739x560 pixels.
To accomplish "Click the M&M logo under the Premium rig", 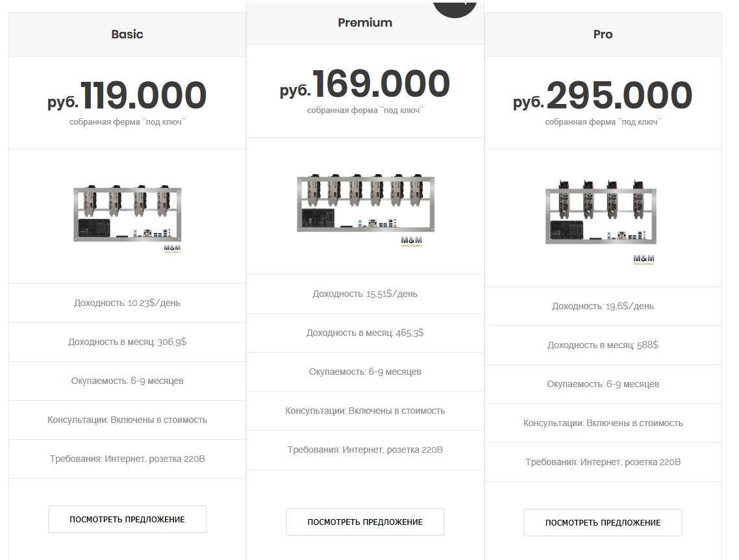I will (411, 241).
